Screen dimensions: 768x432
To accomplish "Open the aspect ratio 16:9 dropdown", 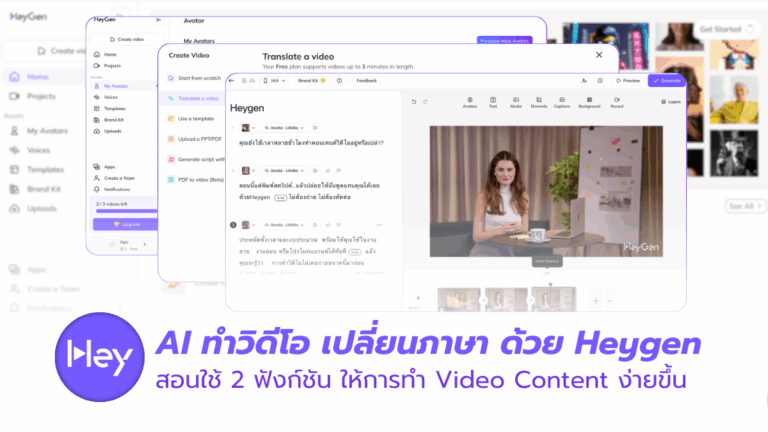I will 274,80.
